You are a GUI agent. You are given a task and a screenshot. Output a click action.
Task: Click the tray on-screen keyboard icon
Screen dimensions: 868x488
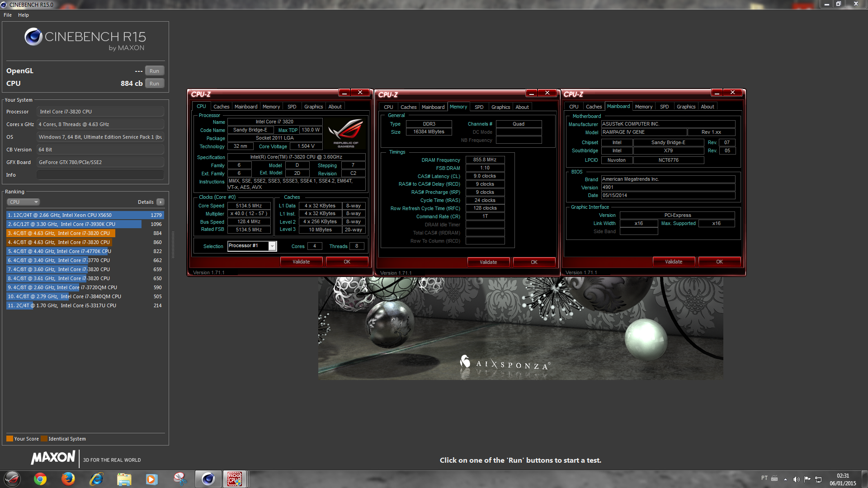point(774,479)
